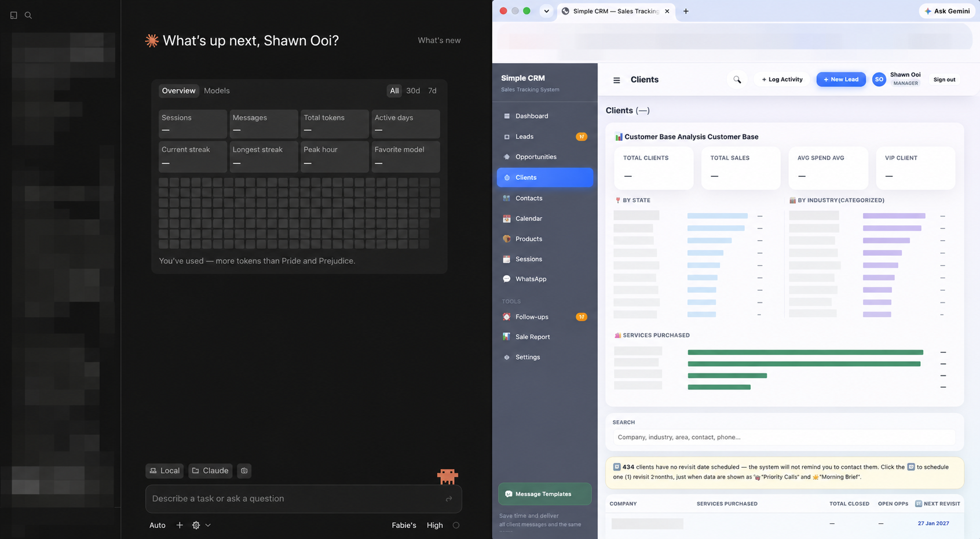This screenshot has height=539, width=980.
Task: Open the gear settings icon below prompt box
Action: click(x=196, y=525)
